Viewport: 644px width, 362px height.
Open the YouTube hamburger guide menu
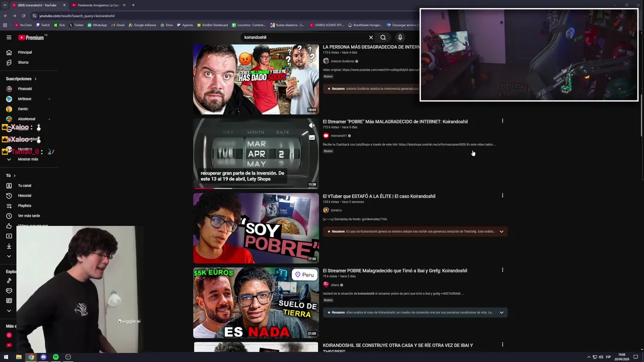(x=9, y=37)
